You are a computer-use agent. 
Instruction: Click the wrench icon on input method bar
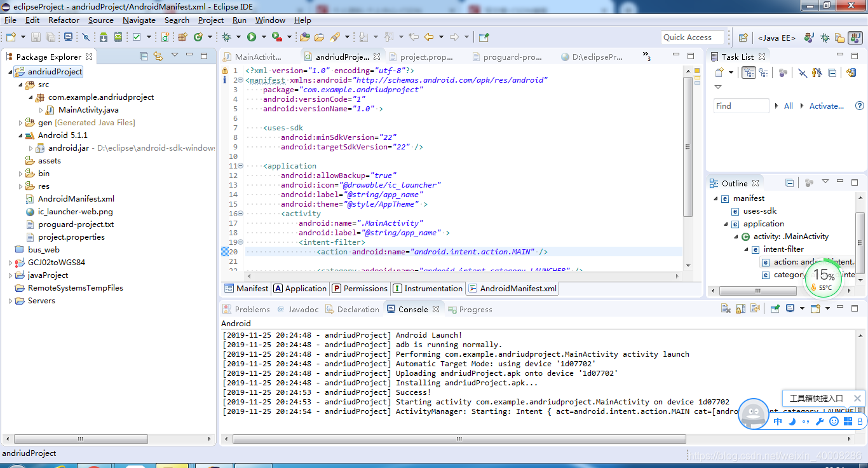tap(820, 422)
